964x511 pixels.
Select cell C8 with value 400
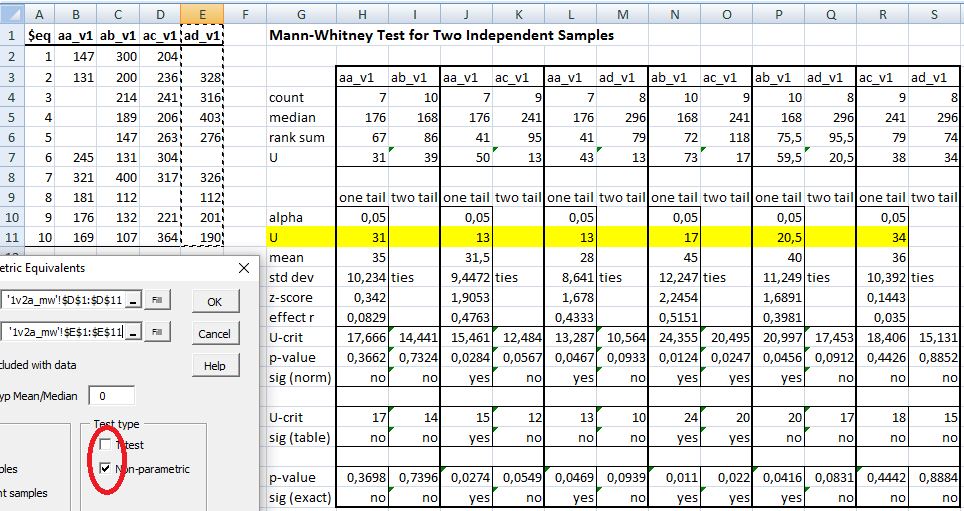tap(118, 178)
